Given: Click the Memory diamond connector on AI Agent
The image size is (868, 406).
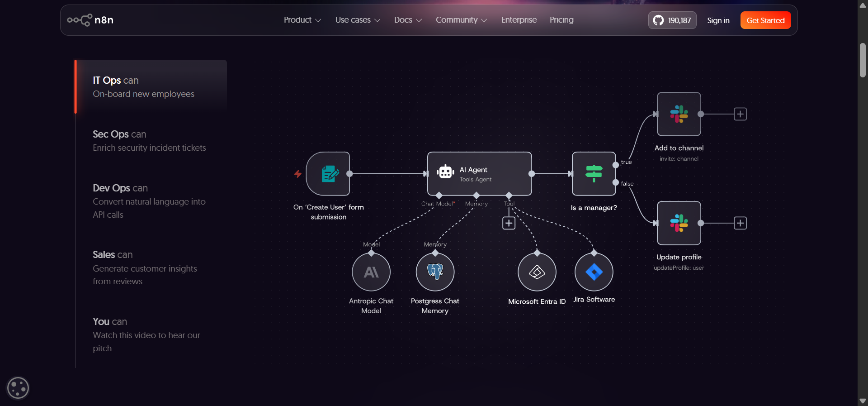Looking at the screenshot, I should tap(476, 196).
